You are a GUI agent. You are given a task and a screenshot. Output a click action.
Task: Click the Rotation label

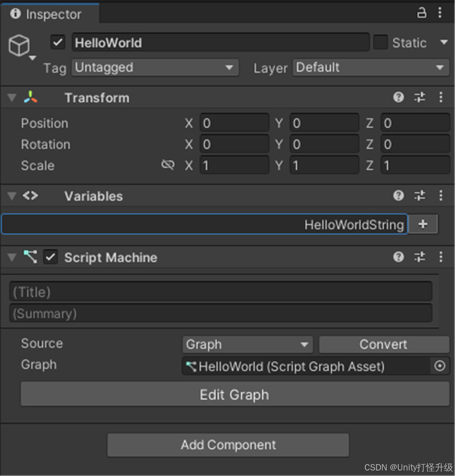45,145
